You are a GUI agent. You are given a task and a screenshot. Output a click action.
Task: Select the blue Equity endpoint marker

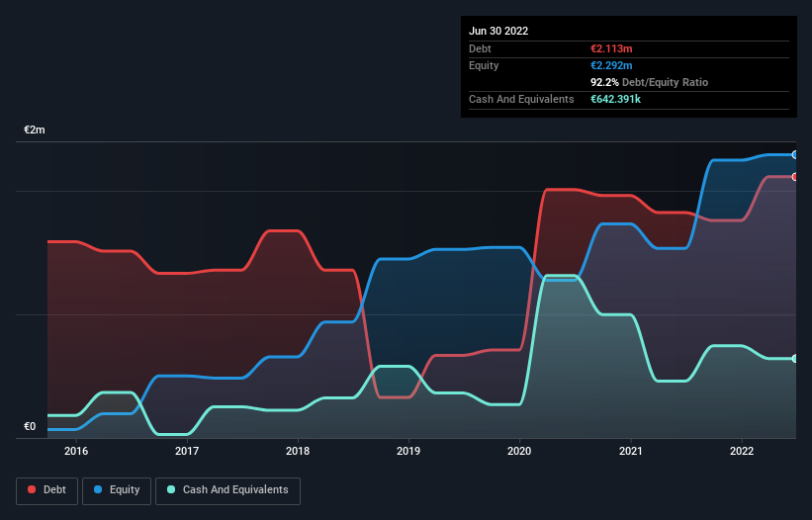click(795, 154)
